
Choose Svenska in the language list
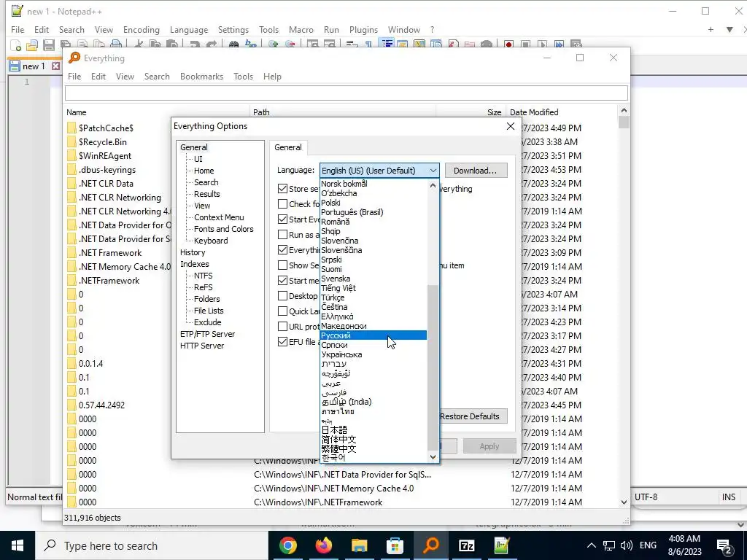373,279
